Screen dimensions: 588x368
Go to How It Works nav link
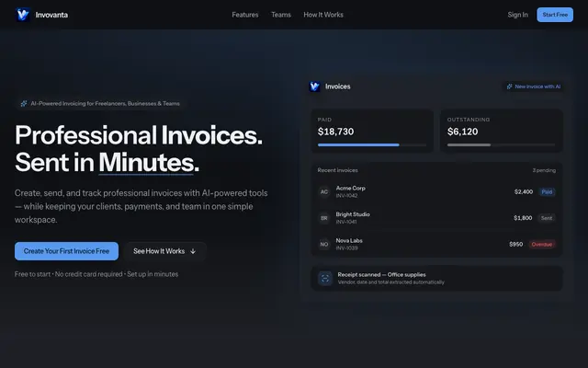coord(323,15)
